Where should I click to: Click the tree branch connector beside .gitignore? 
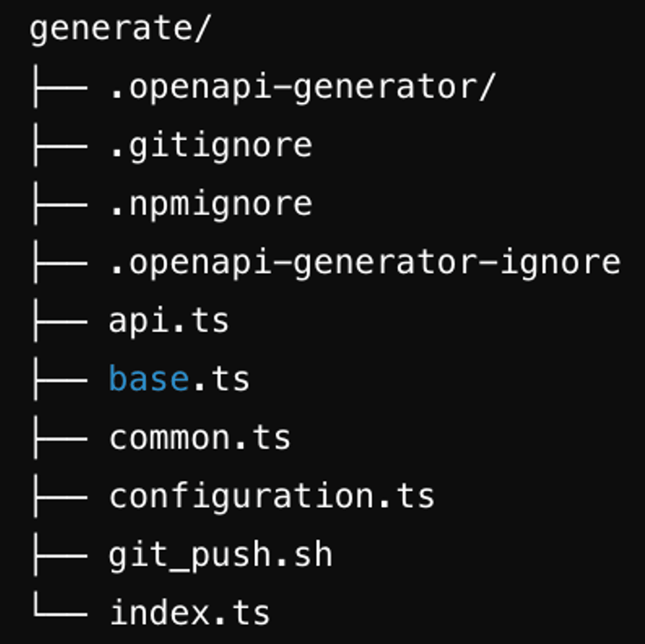[60, 146]
